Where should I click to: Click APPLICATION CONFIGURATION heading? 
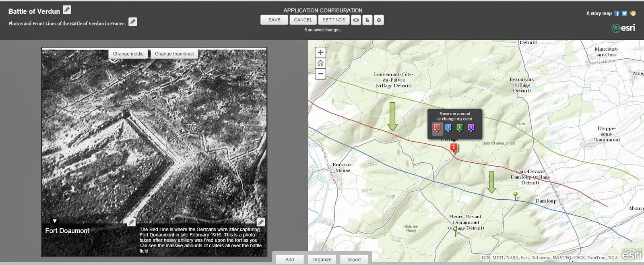(323, 10)
